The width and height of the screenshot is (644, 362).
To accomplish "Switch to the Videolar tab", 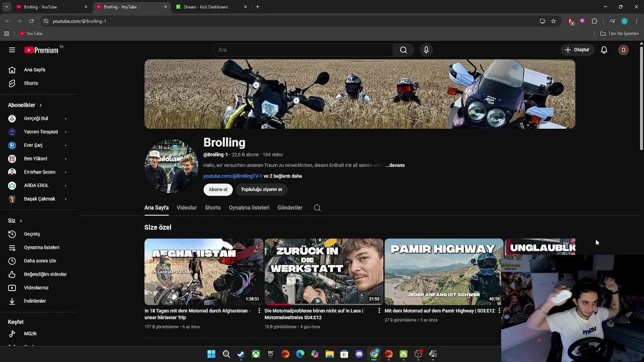I will pyautogui.click(x=187, y=208).
